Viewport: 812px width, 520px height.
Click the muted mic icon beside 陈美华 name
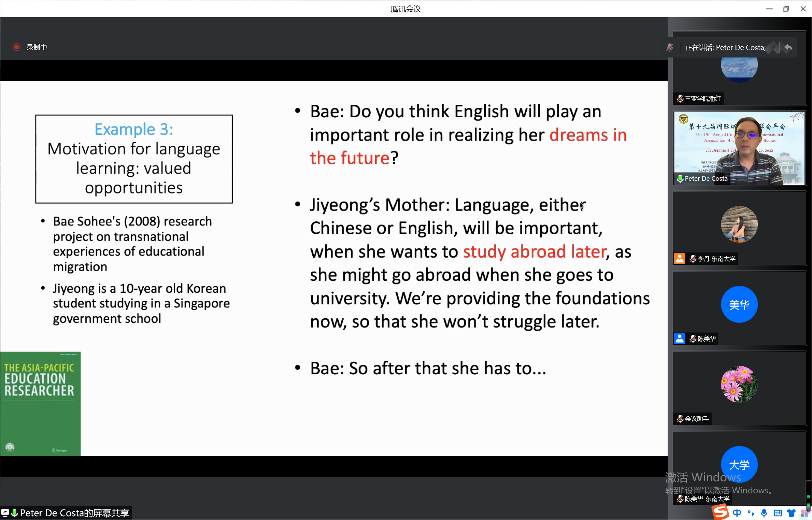click(693, 339)
